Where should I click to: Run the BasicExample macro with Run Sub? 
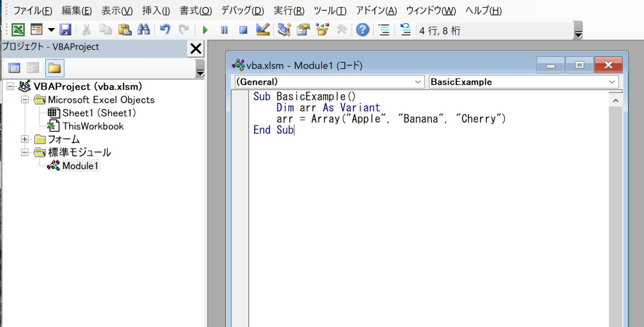pos(205,30)
